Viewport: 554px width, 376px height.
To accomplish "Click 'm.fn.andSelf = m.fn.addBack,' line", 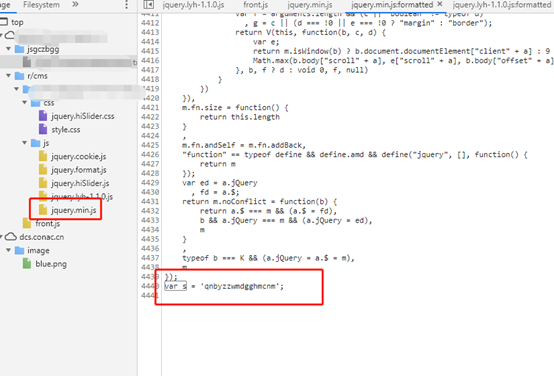I will [244, 145].
